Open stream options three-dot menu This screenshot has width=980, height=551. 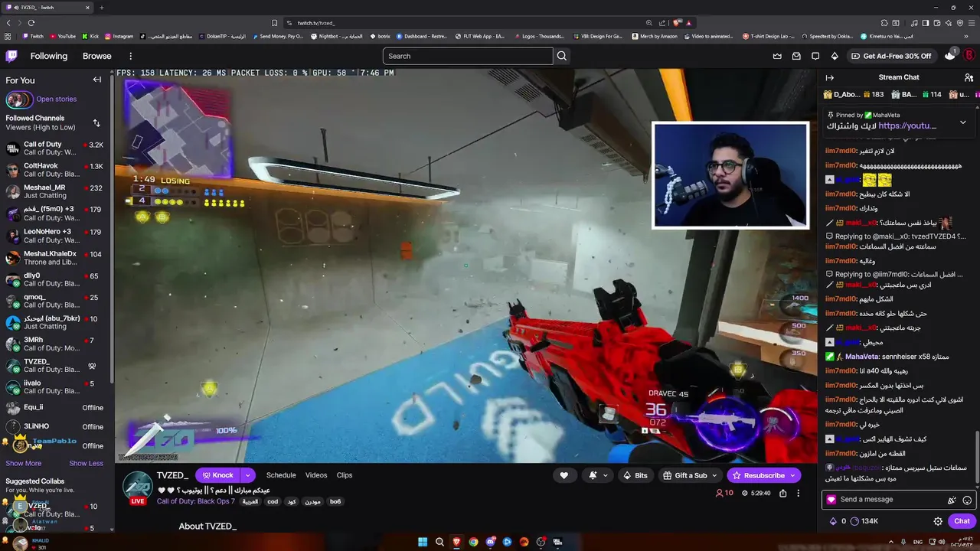pyautogui.click(x=798, y=494)
